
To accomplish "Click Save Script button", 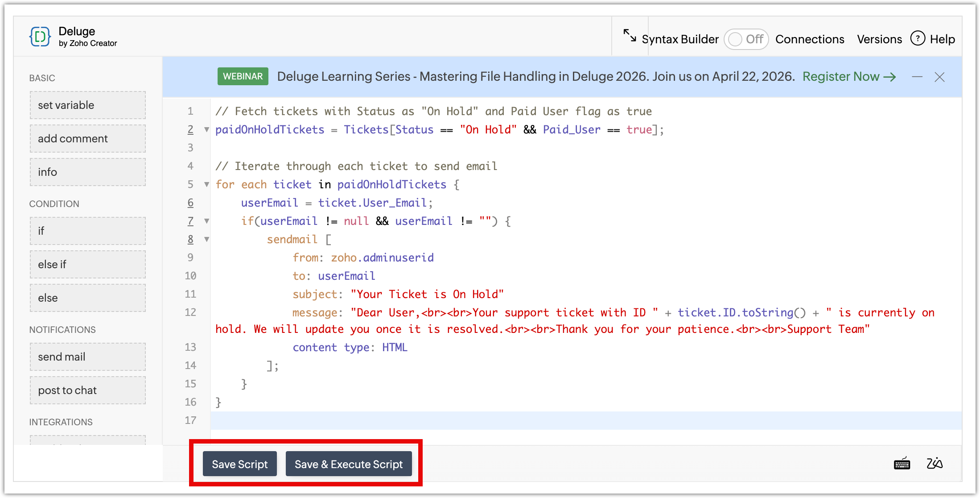I will pyautogui.click(x=240, y=464).
